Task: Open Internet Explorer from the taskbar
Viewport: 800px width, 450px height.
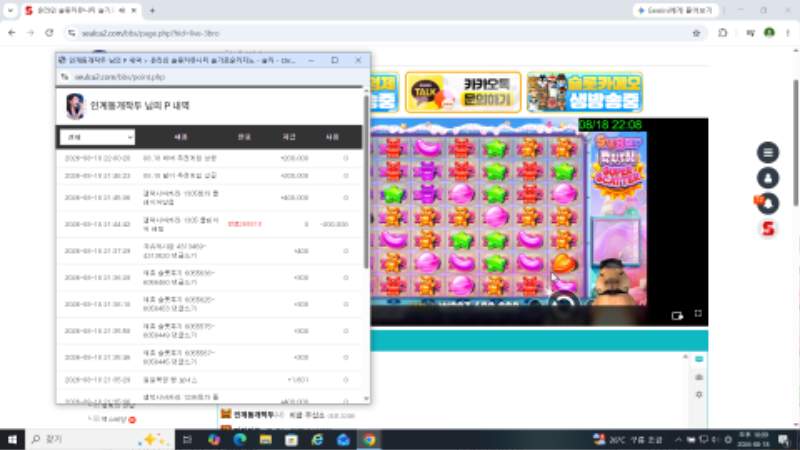Action: tap(317, 439)
